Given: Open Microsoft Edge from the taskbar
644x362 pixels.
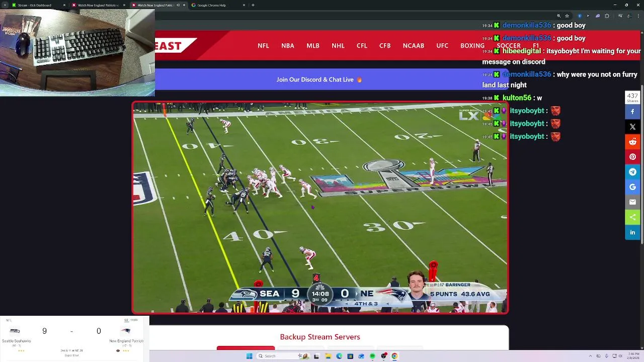Looking at the screenshot, I should click(339, 356).
